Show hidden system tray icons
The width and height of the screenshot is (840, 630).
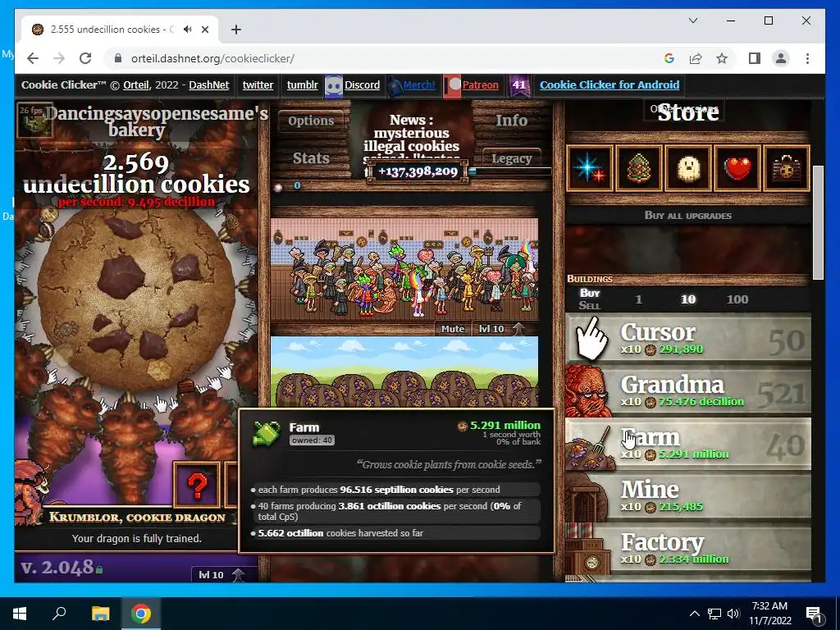[694, 614]
